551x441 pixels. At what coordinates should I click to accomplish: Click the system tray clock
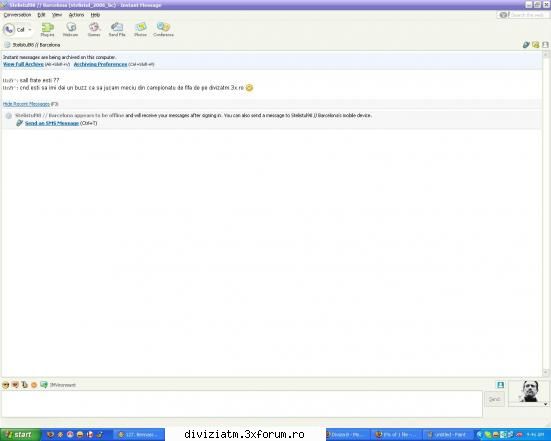coord(535,435)
